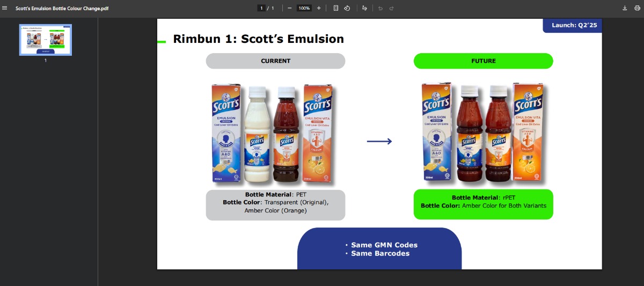Click the CURRENT label in the page
This screenshot has height=286, width=644.
click(275, 61)
